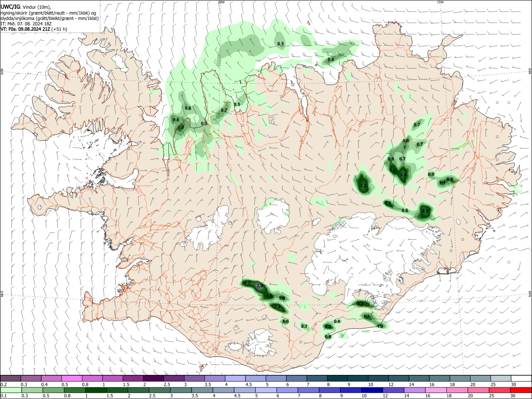Select the pale lavender swatch labeled 4

pyautogui.click(x=235, y=378)
